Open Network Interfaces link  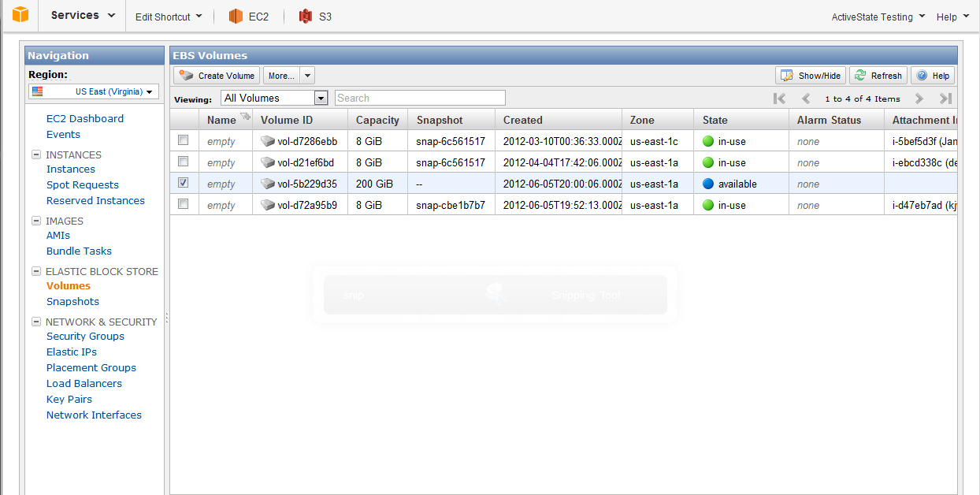(94, 415)
